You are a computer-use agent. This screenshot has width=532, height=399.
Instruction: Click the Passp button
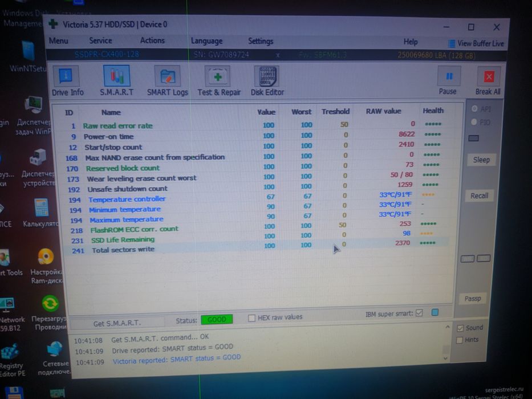[x=473, y=299]
